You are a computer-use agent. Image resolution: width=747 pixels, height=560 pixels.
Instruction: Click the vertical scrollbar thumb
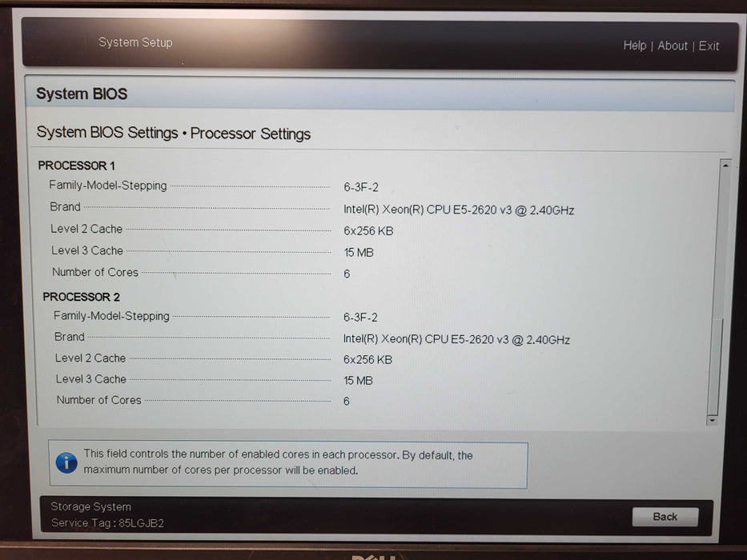coord(714,366)
